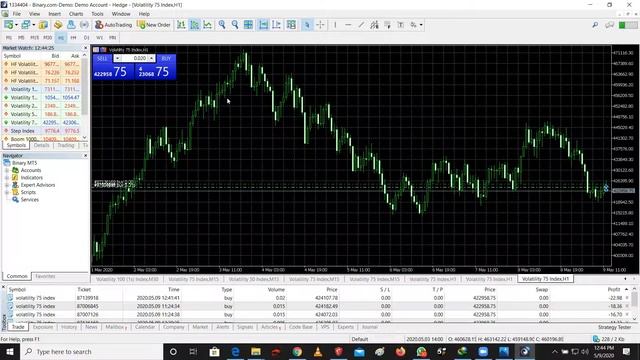Tile chart windows with the grid icon

point(248,25)
